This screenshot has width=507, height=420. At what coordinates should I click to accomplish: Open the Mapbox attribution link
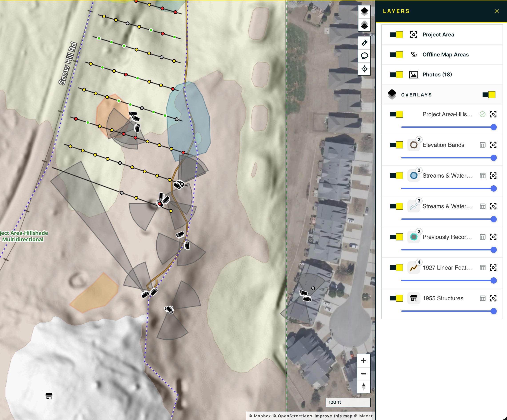point(260,416)
